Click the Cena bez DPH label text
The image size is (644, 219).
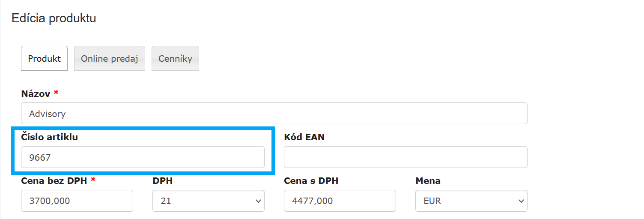[54, 181]
